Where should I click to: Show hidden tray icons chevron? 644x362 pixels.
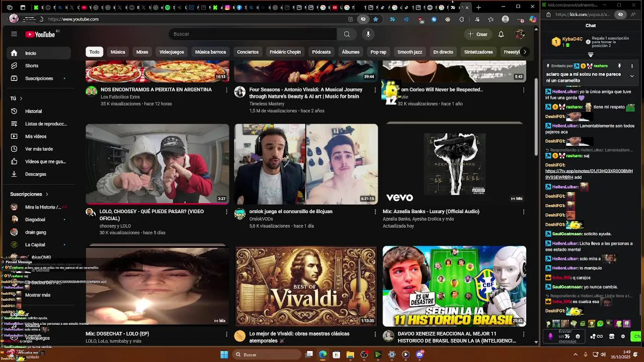(576, 354)
